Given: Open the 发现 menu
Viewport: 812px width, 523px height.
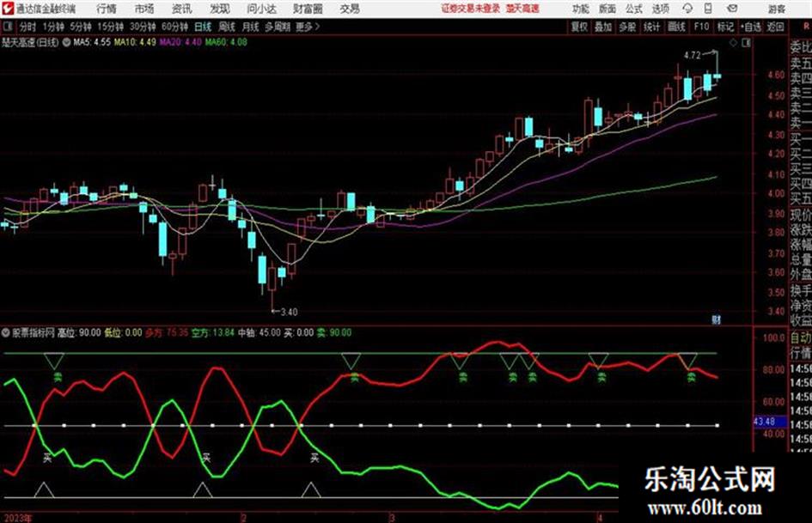Looking at the screenshot, I should coord(219,9).
